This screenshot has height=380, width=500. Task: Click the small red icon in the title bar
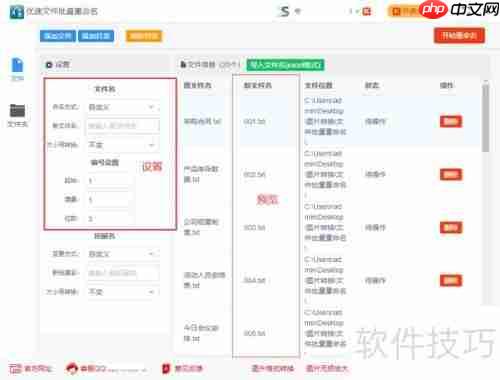[367, 12]
